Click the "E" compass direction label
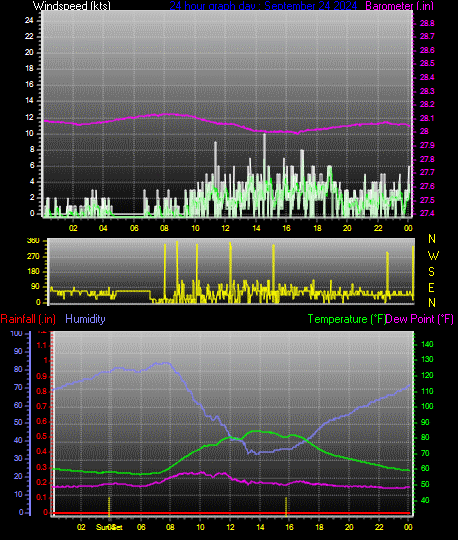Viewport: 458px width, 540px height. 431,288
